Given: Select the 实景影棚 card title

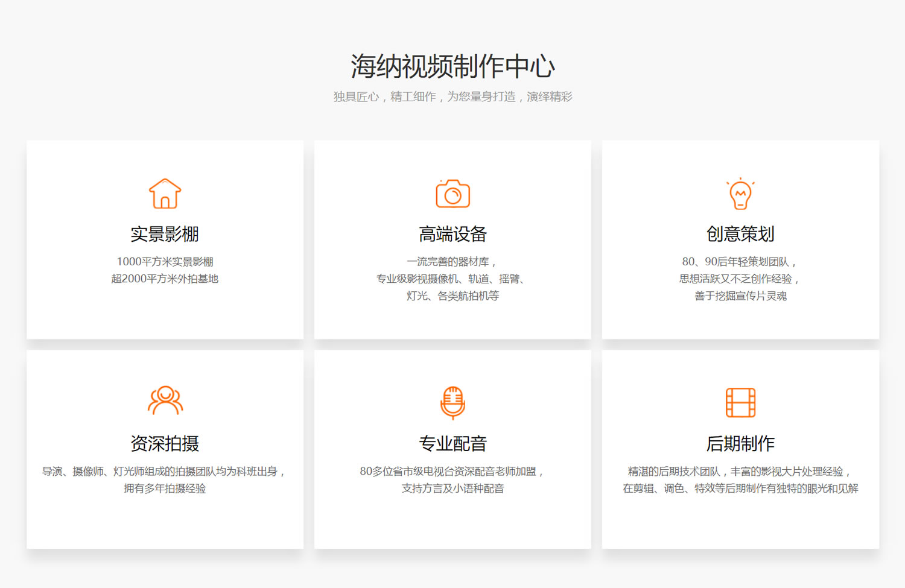Looking at the screenshot, I should 165,234.
